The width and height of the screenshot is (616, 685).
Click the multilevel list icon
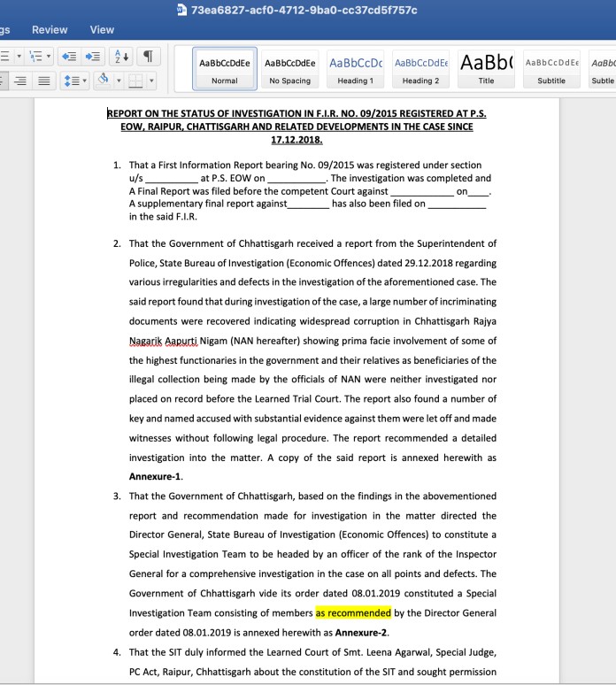pos(35,57)
